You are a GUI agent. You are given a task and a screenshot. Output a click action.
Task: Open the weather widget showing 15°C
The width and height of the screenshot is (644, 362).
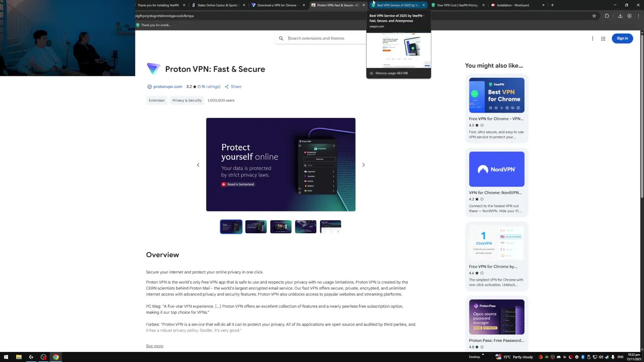click(514, 357)
